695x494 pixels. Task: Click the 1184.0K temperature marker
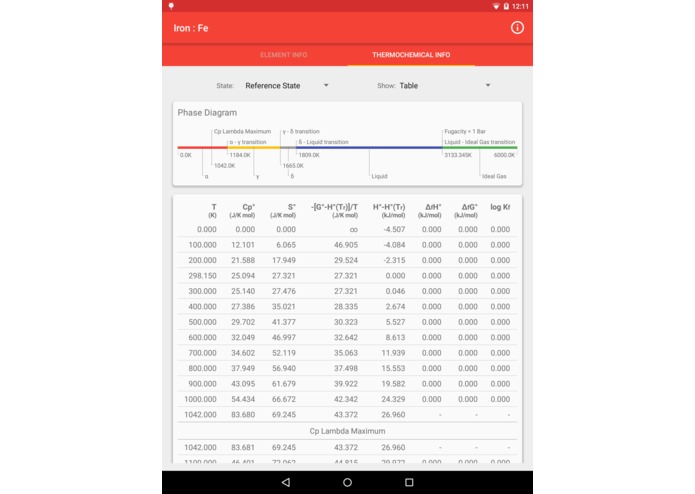[x=240, y=155]
